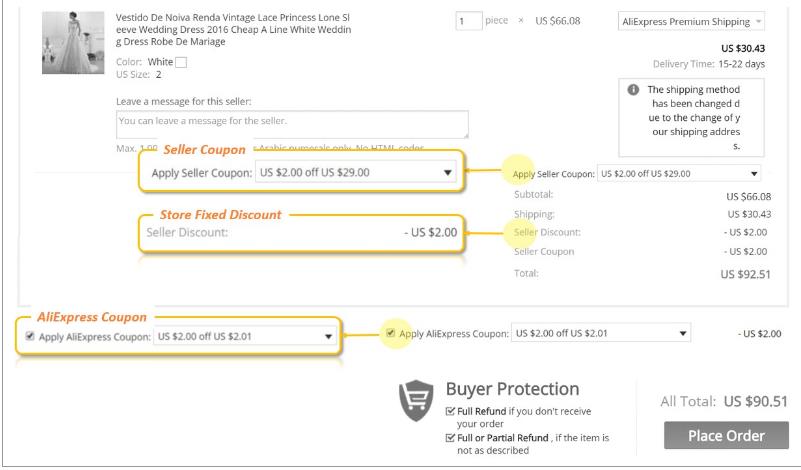The image size is (801, 470).
Task: Click the Buyer Protection shield cart icon
Action: pyautogui.click(x=416, y=400)
